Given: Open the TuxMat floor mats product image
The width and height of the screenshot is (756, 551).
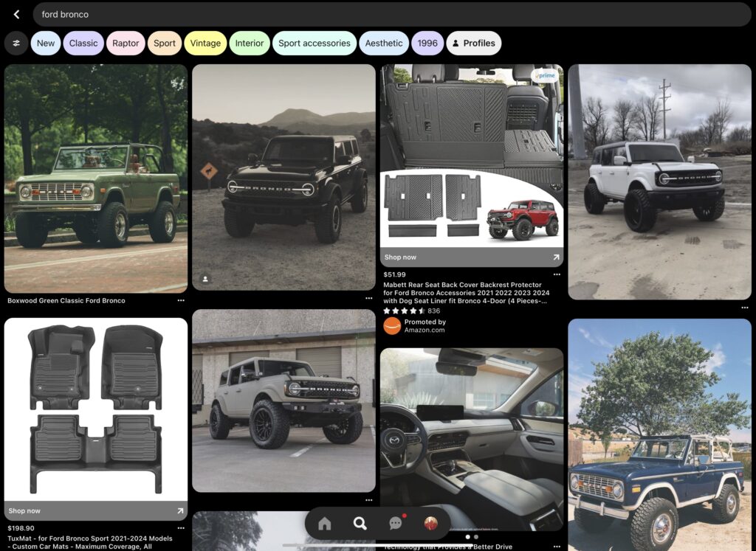Looking at the screenshot, I should 96,409.
